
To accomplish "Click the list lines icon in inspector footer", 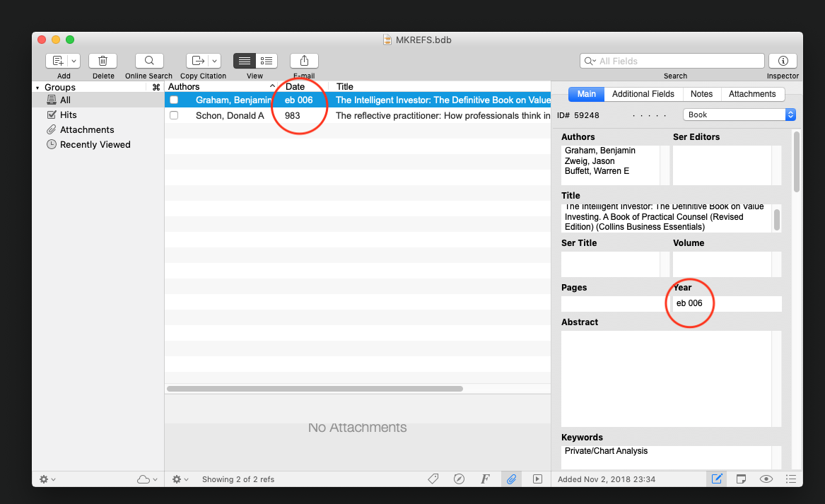I will [x=791, y=479].
